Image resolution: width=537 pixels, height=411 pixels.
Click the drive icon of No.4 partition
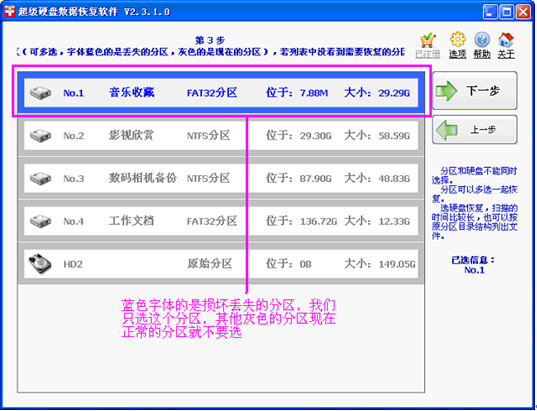[40, 221]
